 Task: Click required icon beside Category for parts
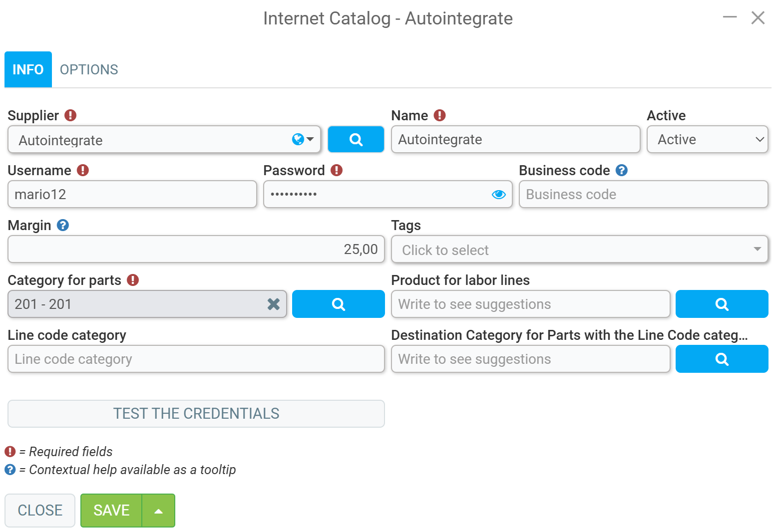(x=133, y=280)
